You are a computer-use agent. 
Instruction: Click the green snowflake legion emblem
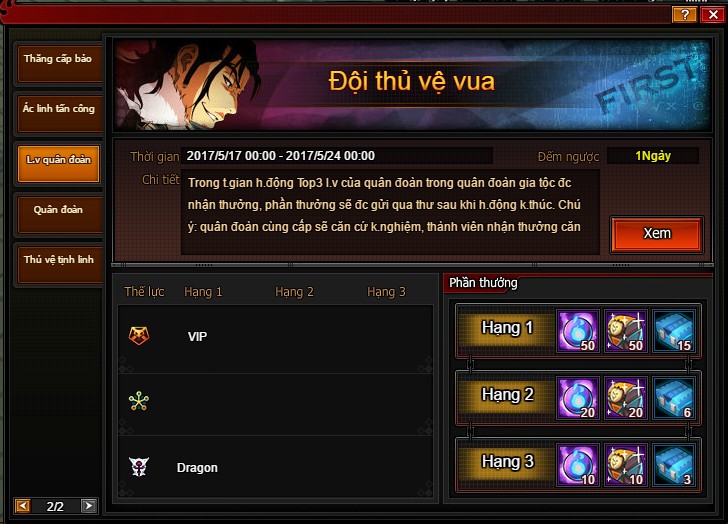[139, 401]
